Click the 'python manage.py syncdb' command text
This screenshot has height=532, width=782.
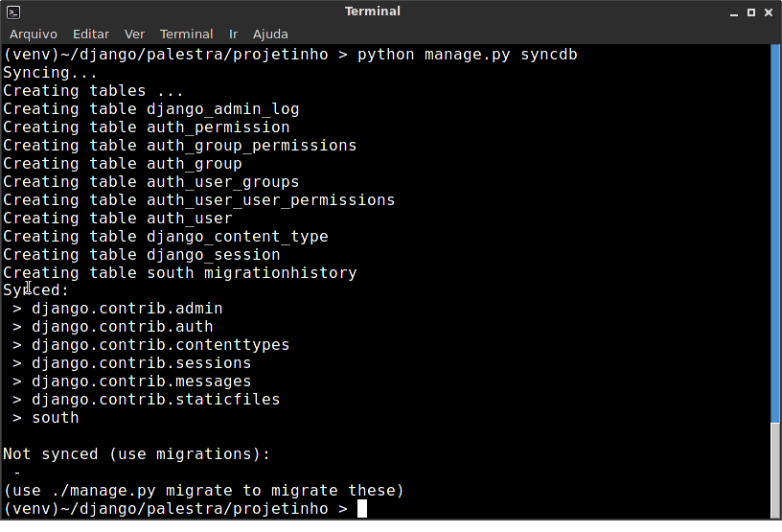click(468, 55)
